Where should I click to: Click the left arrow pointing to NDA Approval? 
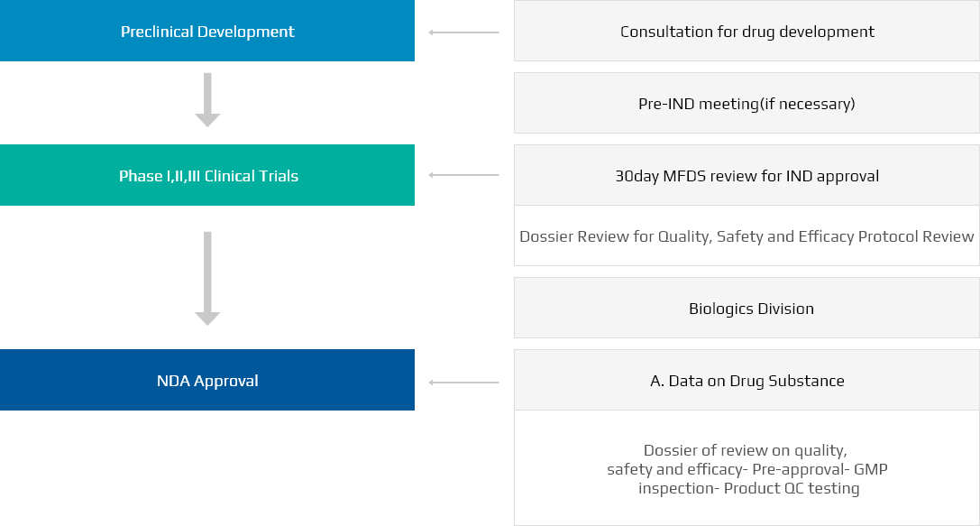point(463,383)
